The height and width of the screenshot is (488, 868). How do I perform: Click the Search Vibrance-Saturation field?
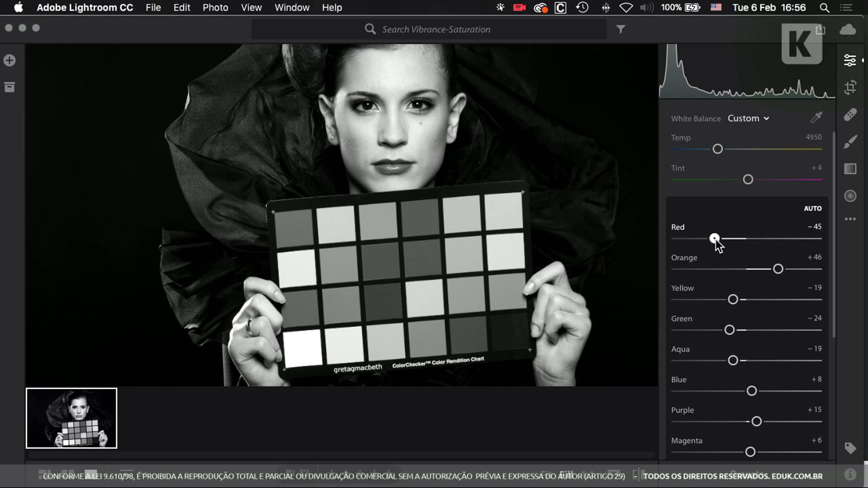click(436, 29)
